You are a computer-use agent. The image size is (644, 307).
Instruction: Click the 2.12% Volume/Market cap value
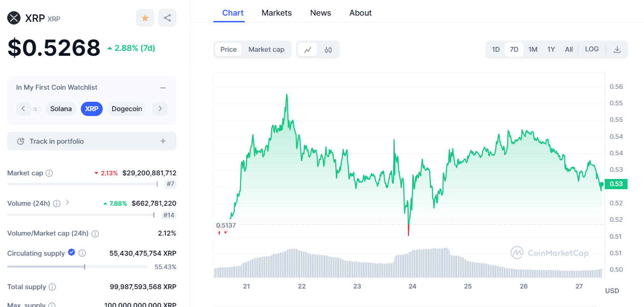(x=167, y=233)
